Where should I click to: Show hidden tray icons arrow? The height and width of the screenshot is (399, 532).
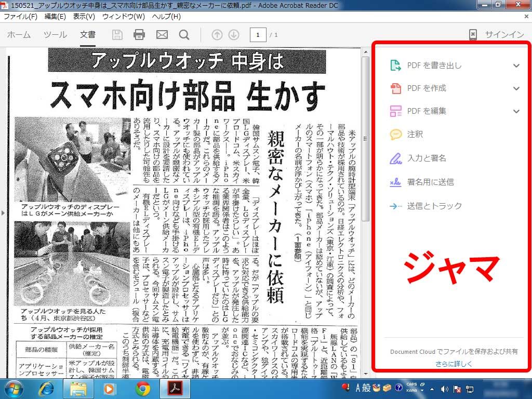[432, 389]
